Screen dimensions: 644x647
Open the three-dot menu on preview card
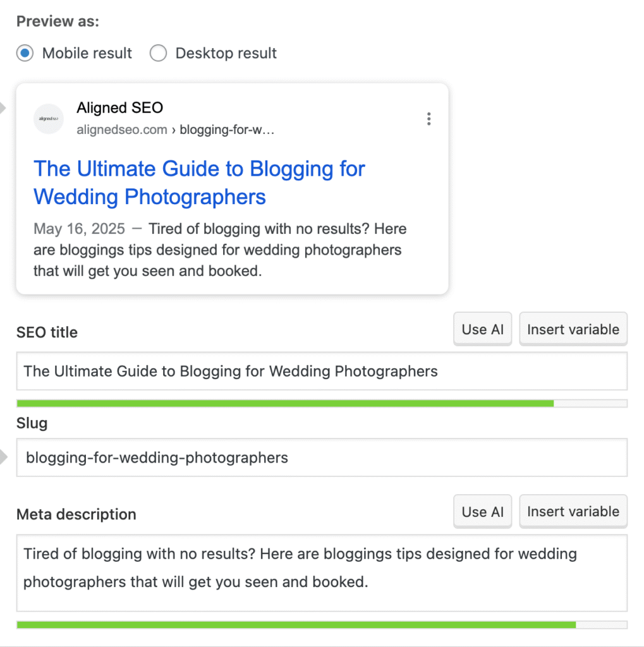(x=429, y=119)
